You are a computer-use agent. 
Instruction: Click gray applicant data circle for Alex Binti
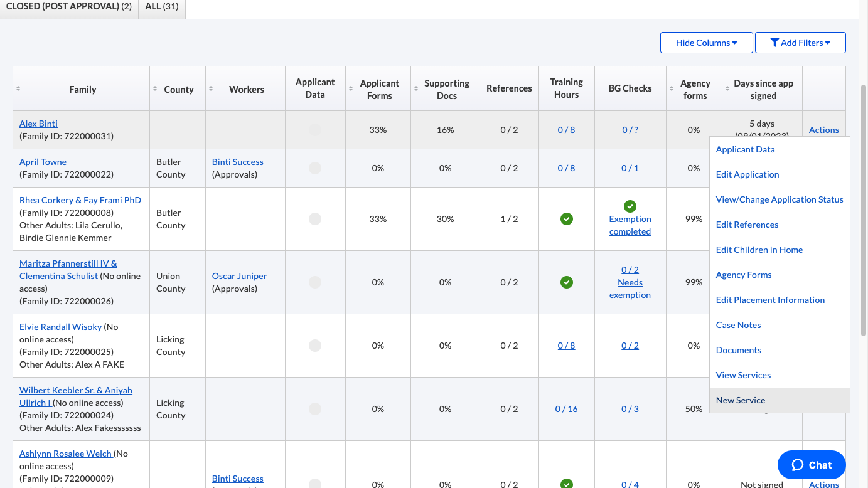[x=315, y=130]
